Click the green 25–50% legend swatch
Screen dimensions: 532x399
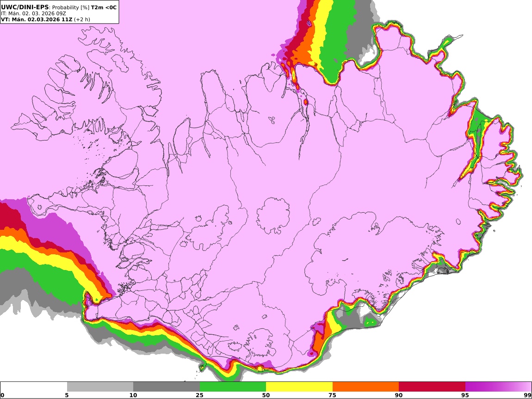coord(233,387)
